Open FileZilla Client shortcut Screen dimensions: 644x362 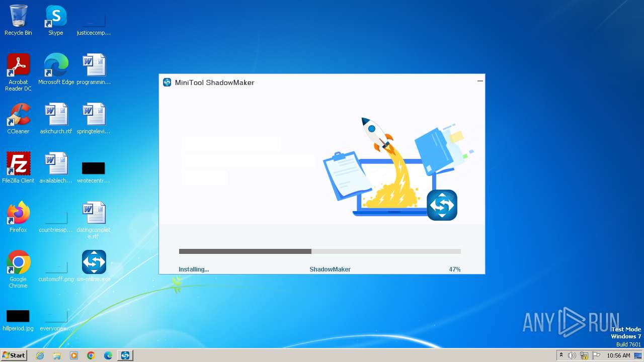pyautogui.click(x=18, y=167)
